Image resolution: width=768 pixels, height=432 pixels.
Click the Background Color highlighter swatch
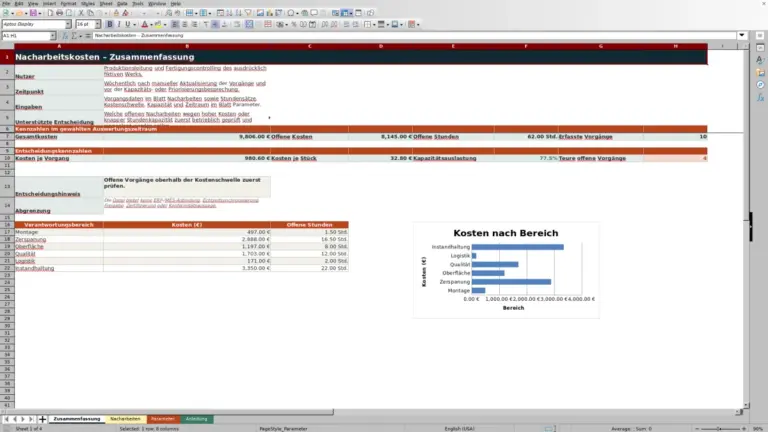[x=158, y=24]
